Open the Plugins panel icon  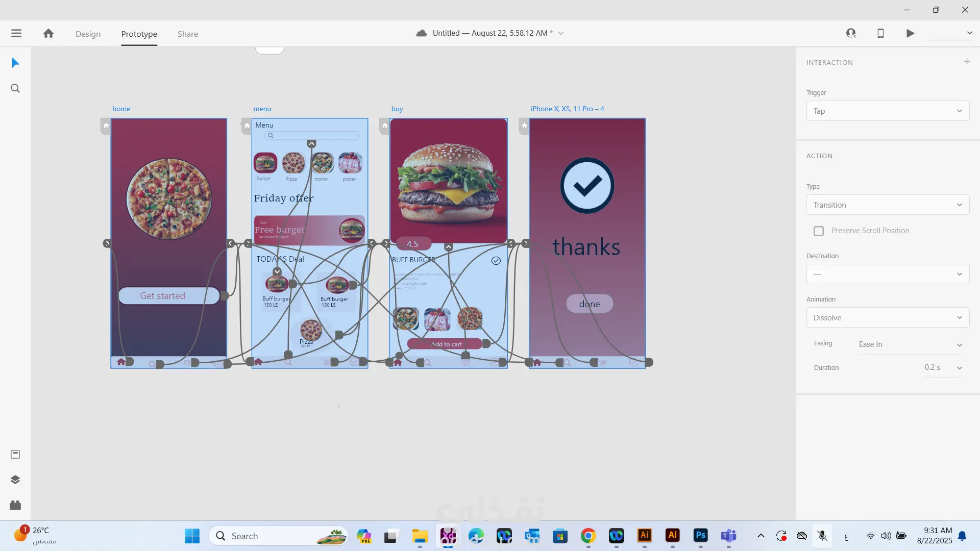[15, 505]
